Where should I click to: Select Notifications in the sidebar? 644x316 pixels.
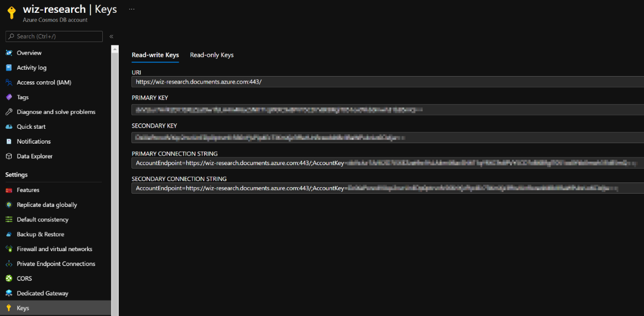pos(34,142)
